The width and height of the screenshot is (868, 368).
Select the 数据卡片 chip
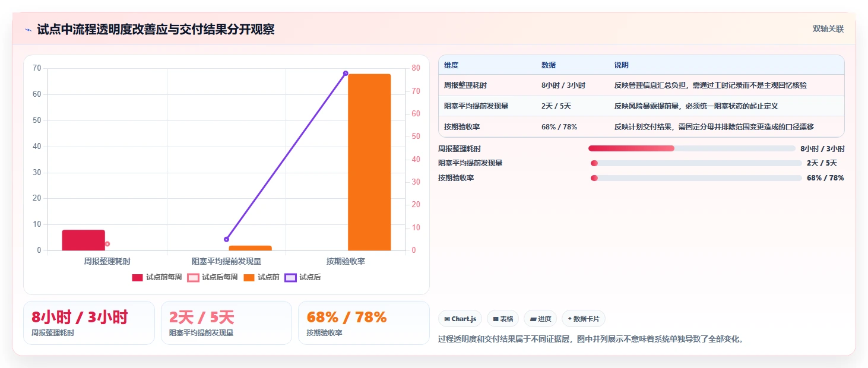tap(584, 319)
